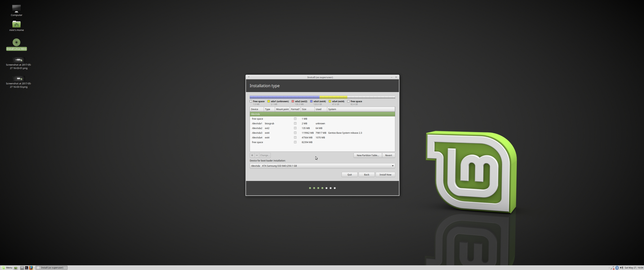Select the /dev/sda2 ext2 row
This screenshot has width=644, height=270.
322,128
